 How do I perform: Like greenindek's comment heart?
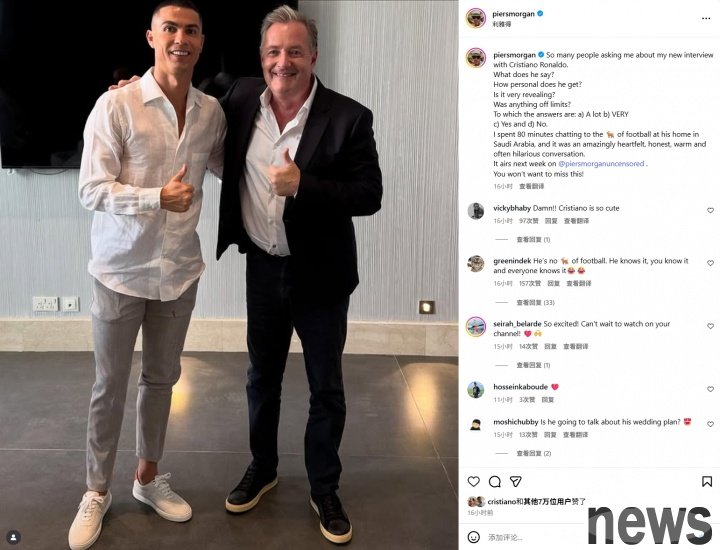(710, 263)
